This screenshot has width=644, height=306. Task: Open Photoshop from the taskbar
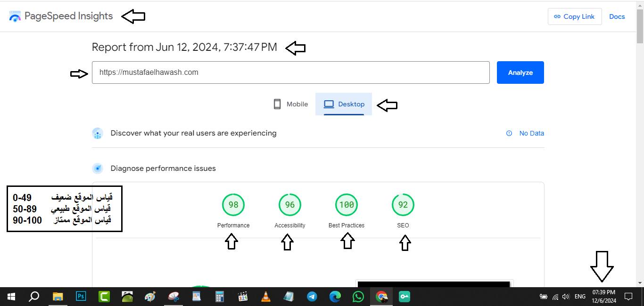(81, 297)
